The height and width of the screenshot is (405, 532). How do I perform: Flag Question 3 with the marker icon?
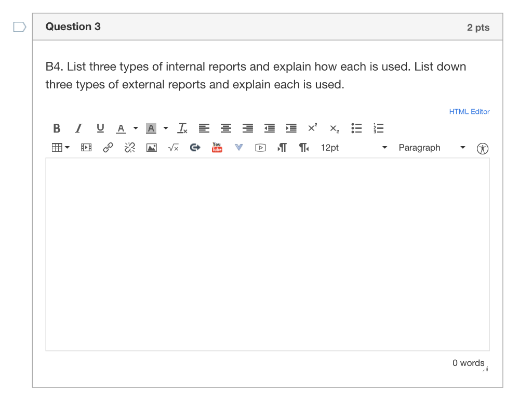(20, 27)
